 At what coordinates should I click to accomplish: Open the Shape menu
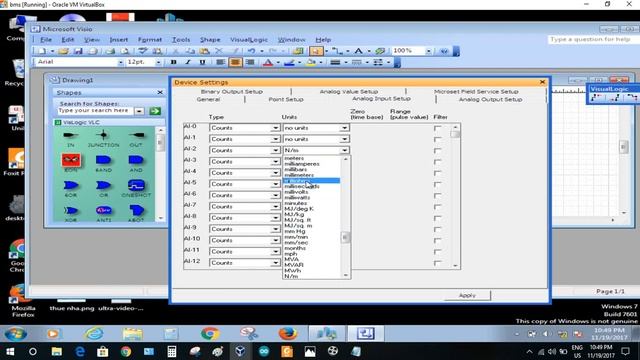pos(210,40)
